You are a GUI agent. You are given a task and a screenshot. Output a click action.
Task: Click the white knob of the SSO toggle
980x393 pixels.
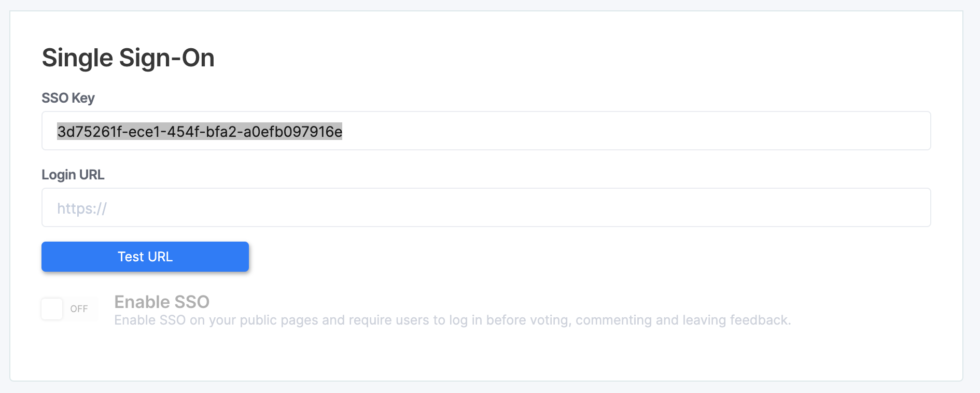[52, 309]
